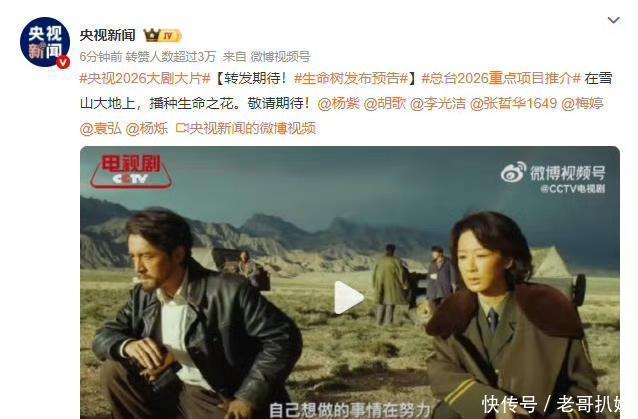Screen dimensions: 638x419
Task: Visit the @李光洁 mention
Action: [x=438, y=103]
